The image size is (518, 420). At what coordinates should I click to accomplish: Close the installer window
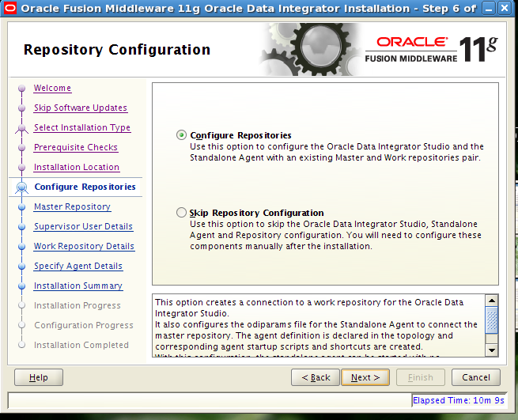[x=505, y=8]
